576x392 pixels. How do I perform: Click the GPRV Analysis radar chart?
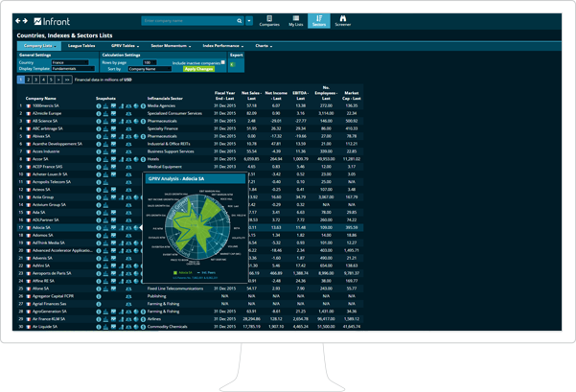coord(197,227)
